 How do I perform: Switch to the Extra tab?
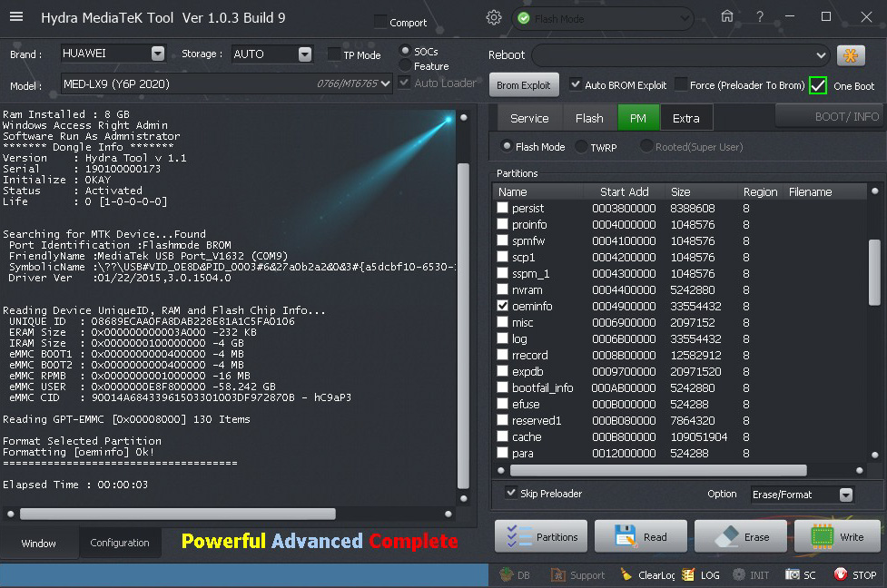point(685,118)
